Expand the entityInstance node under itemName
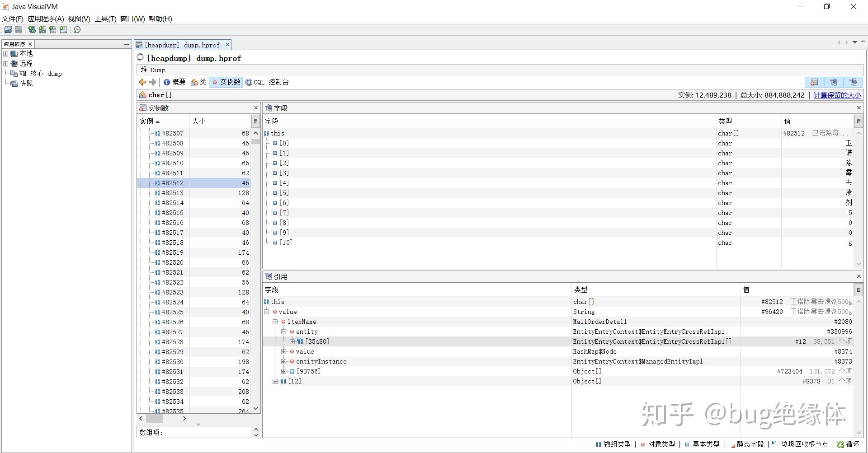868x453 pixels. (284, 361)
